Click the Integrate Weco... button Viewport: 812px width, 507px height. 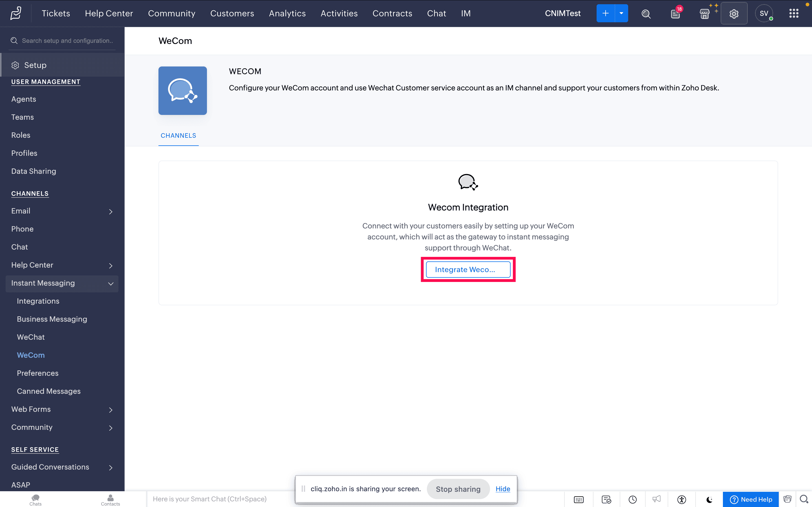[x=468, y=270]
